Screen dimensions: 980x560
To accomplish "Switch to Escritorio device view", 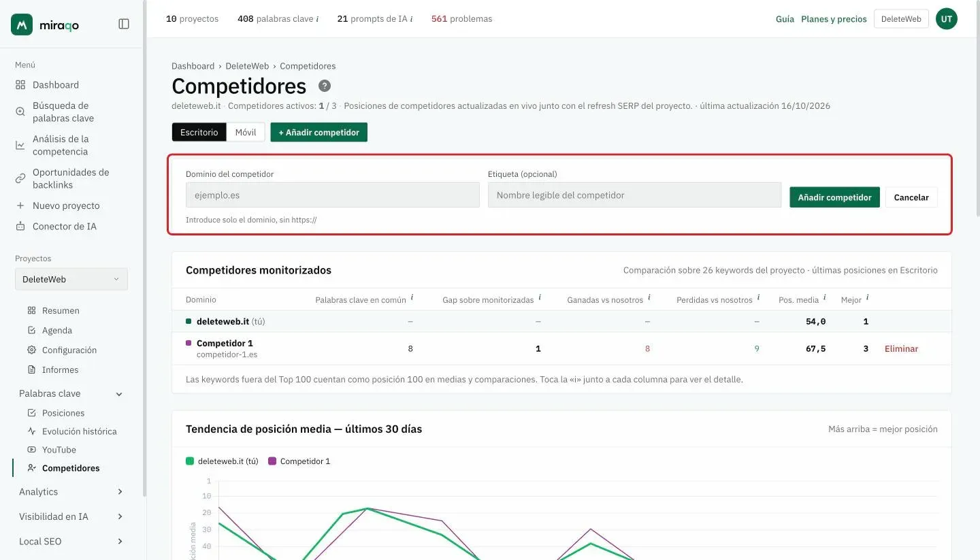I will [x=199, y=132].
